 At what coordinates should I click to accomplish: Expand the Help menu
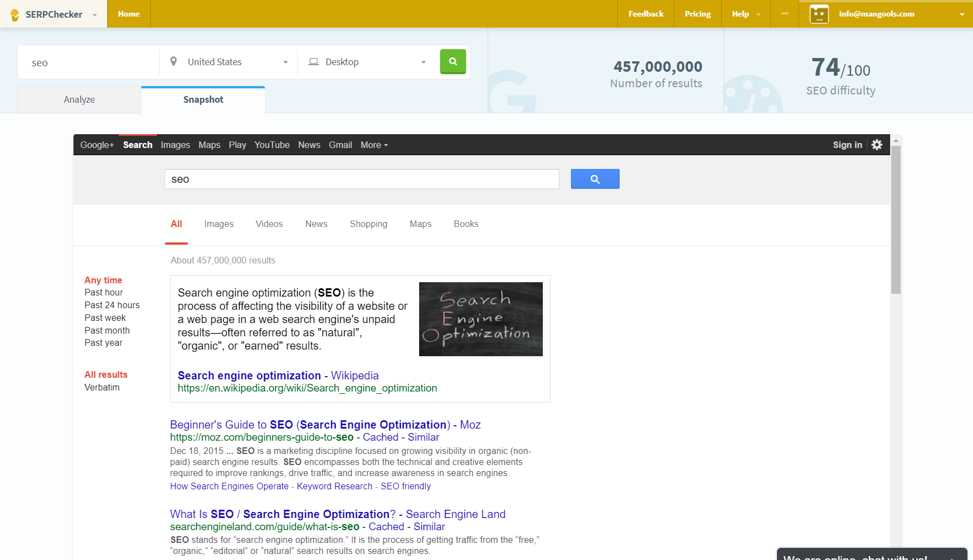746,14
